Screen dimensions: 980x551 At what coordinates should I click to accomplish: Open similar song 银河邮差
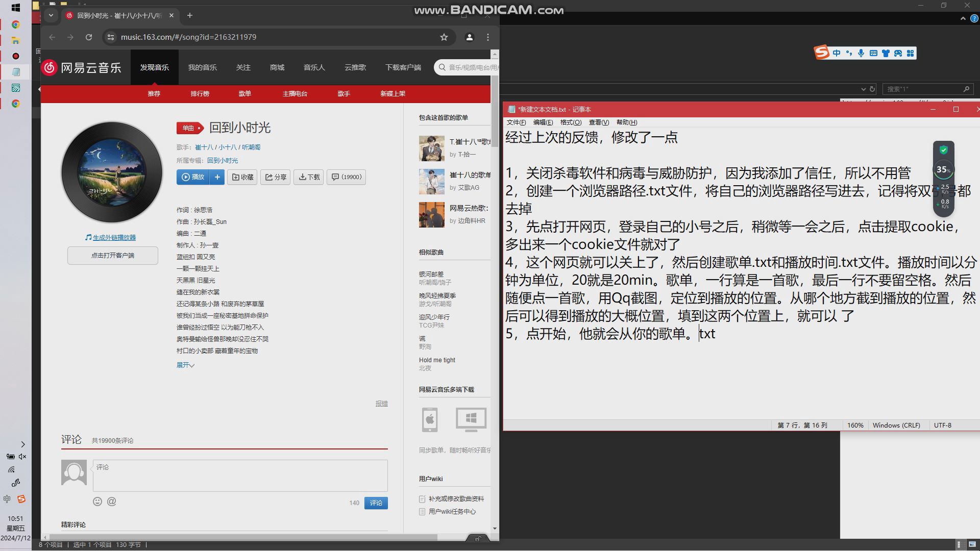[x=431, y=274]
